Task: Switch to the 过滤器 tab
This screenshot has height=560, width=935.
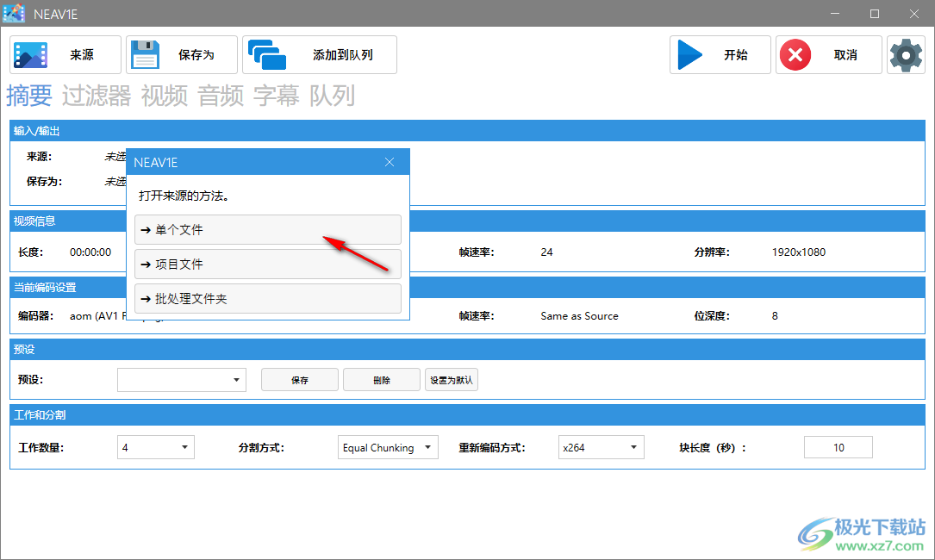Action: [97, 96]
